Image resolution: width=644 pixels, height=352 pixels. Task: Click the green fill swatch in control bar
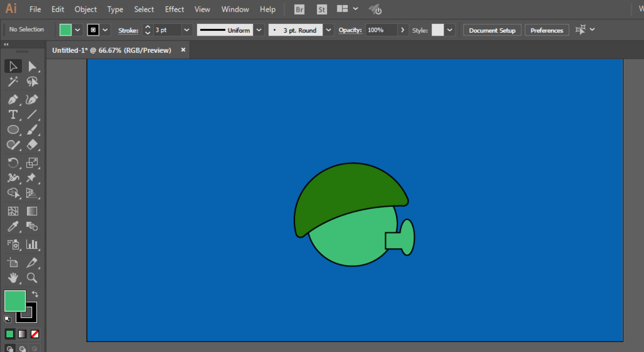click(66, 30)
